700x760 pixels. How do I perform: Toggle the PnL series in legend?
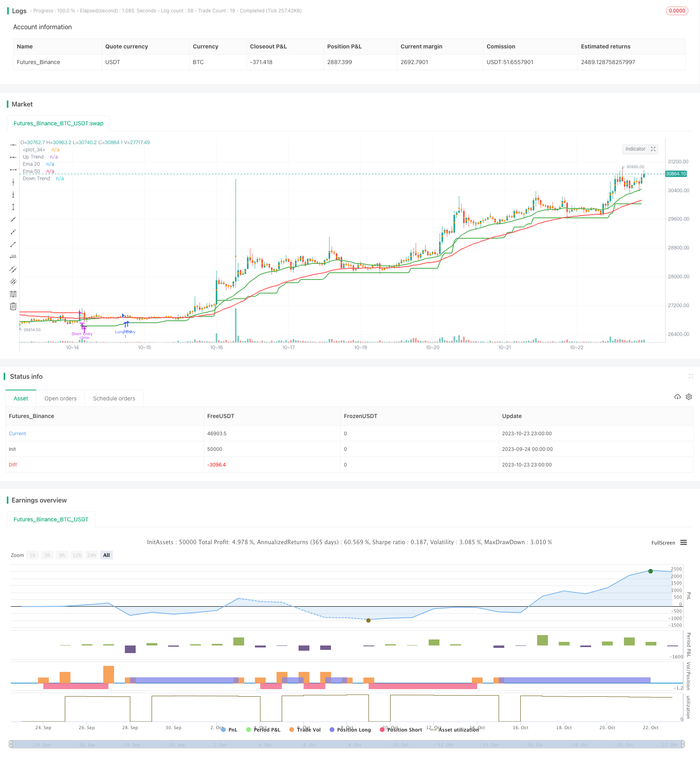[229, 730]
